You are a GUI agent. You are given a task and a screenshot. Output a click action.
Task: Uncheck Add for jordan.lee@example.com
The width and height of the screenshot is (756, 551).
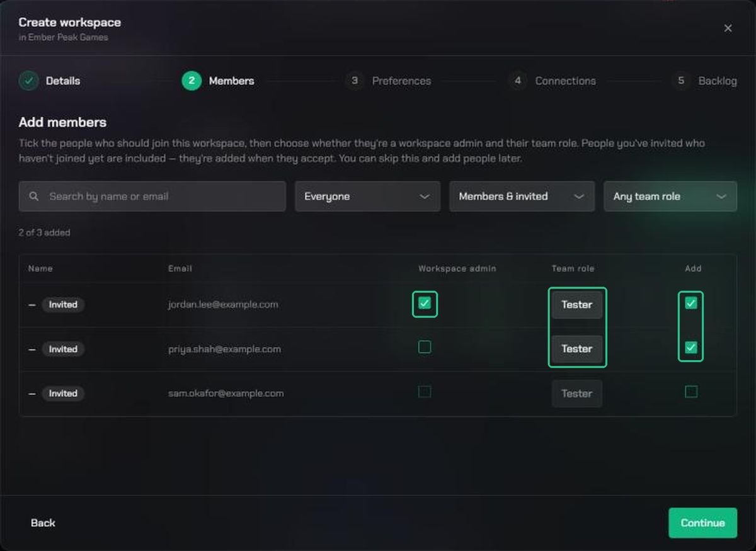click(x=691, y=304)
